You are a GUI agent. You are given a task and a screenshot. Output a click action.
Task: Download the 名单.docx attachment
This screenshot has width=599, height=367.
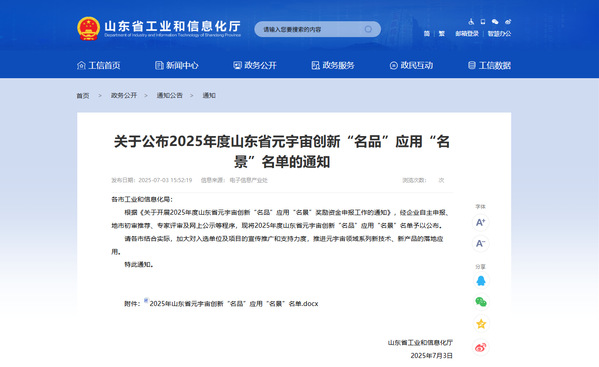click(x=234, y=304)
